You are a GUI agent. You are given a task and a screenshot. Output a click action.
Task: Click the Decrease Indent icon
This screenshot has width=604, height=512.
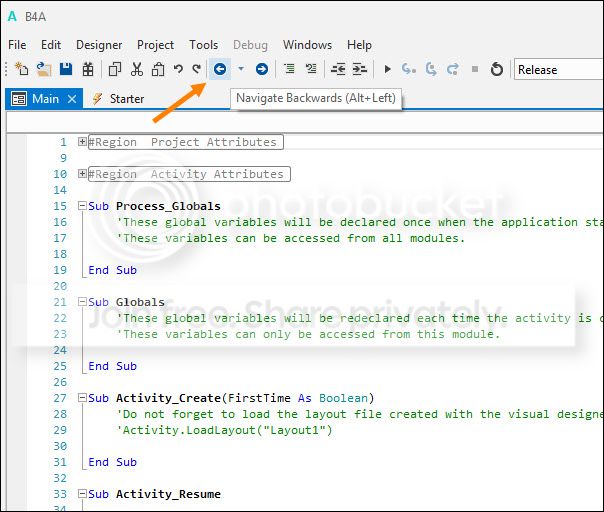pyautogui.click(x=338, y=69)
